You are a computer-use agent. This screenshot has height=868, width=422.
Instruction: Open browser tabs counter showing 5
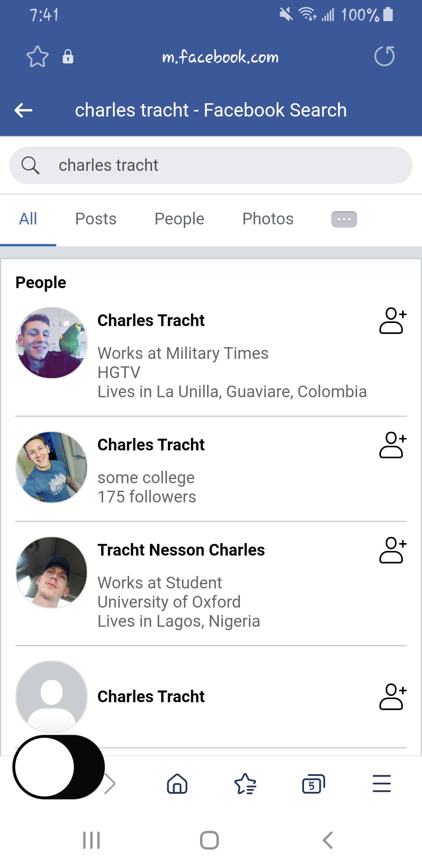point(313,784)
